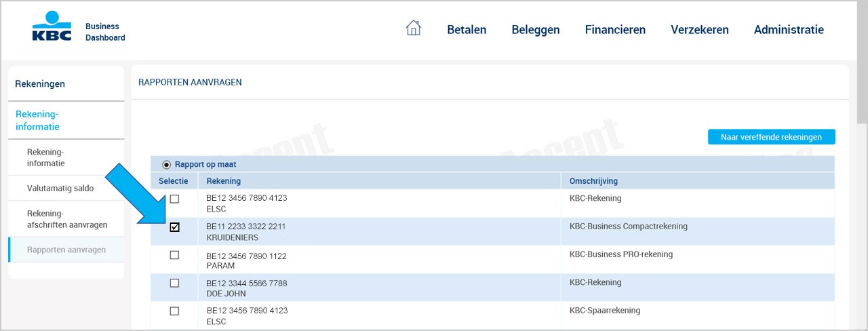
Task: Check the PARAM account checkbox
Action: point(174,255)
